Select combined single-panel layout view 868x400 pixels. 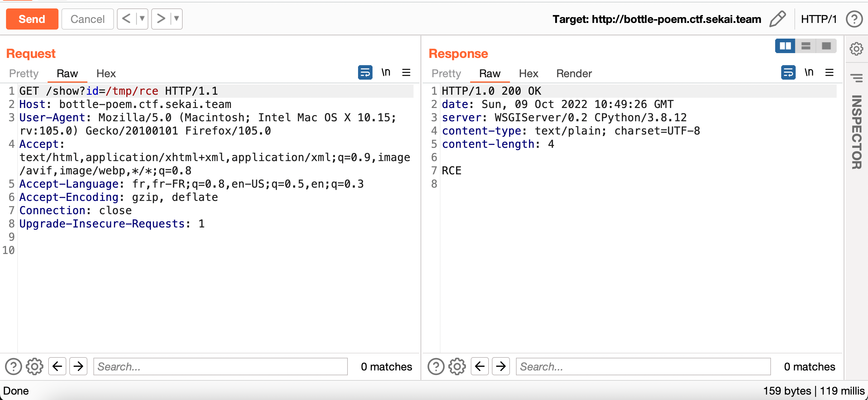tap(826, 46)
